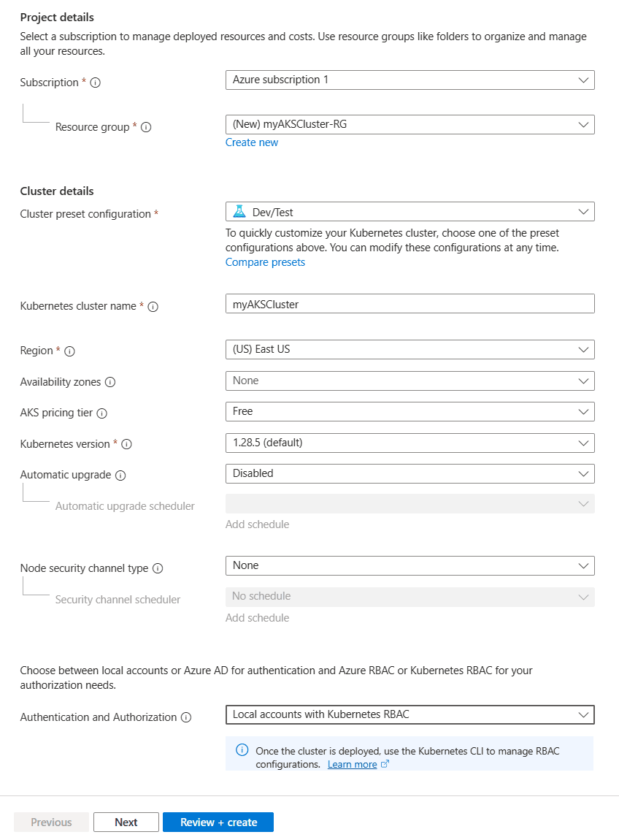This screenshot has height=840, width=619.
Task: Click the Kubernetes cluster name info icon
Action: pos(153,307)
